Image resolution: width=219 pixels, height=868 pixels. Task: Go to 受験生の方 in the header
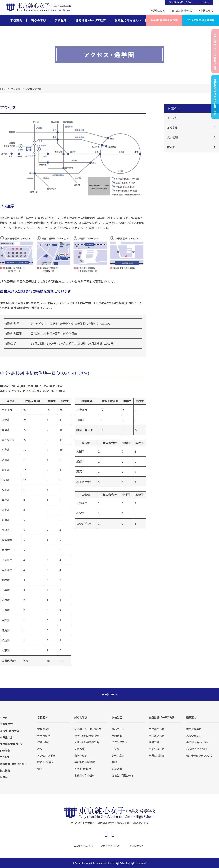coord(157,11)
